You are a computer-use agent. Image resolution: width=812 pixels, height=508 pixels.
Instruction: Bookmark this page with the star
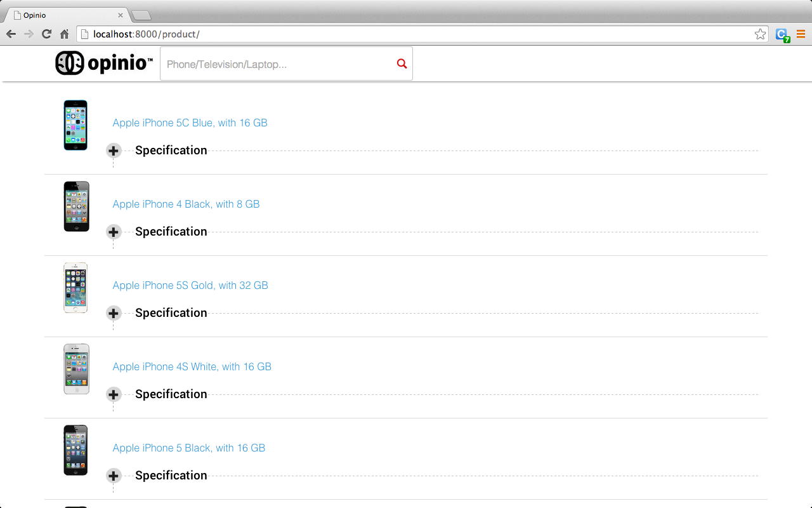tap(760, 34)
